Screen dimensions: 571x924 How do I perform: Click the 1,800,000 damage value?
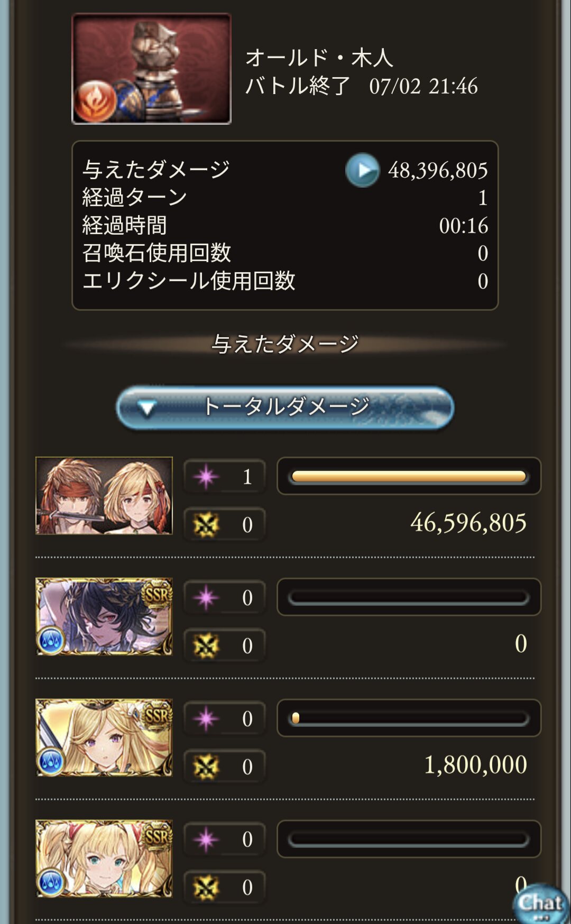click(x=475, y=764)
